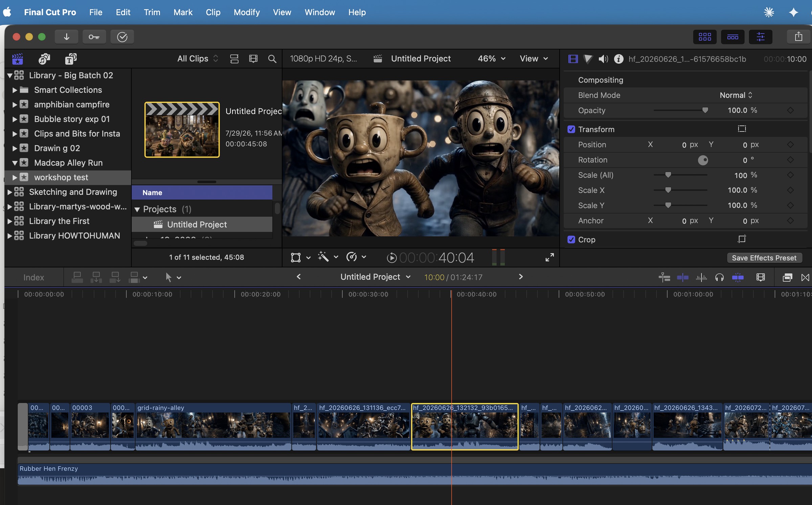Click the Import Media down-arrow icon
The width and height of the screenshot is (812, 505).
point(66,37)
